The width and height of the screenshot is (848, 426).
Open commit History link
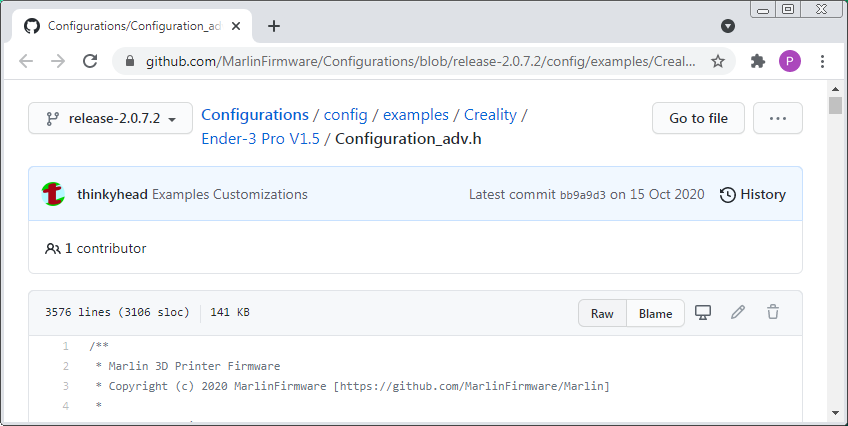tap(753, 194)
